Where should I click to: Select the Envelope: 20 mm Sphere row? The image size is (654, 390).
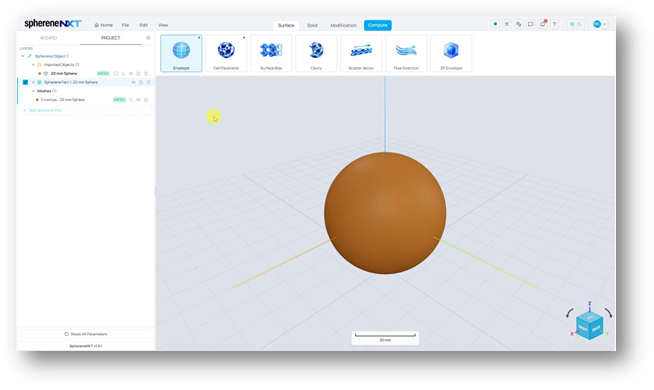(x=86, y=100)
